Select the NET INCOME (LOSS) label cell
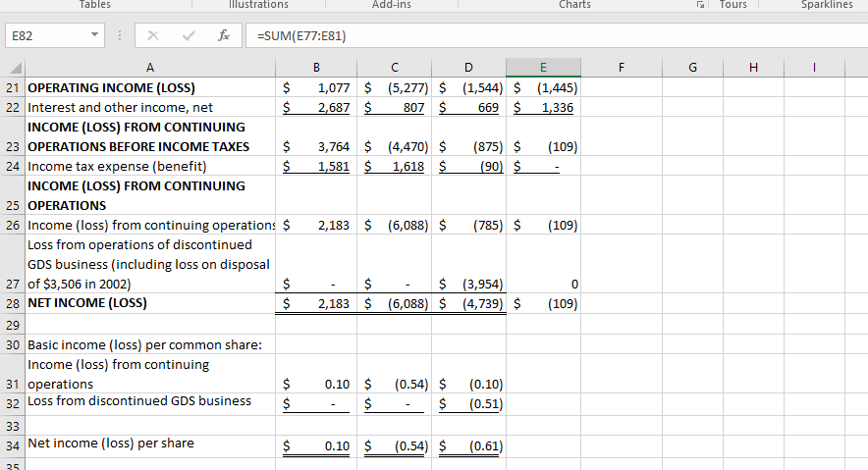Viewport: 868px width, 470px height. (x=150, y=303)
